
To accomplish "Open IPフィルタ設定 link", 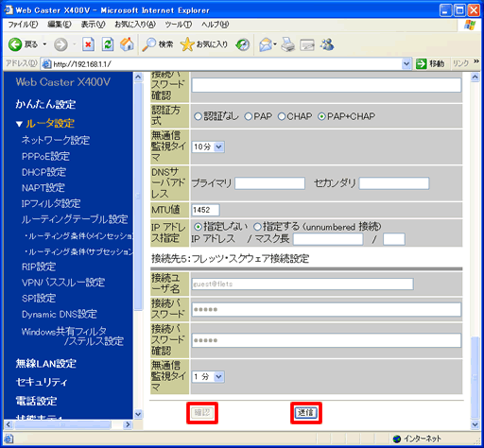I will click(51, 203).
